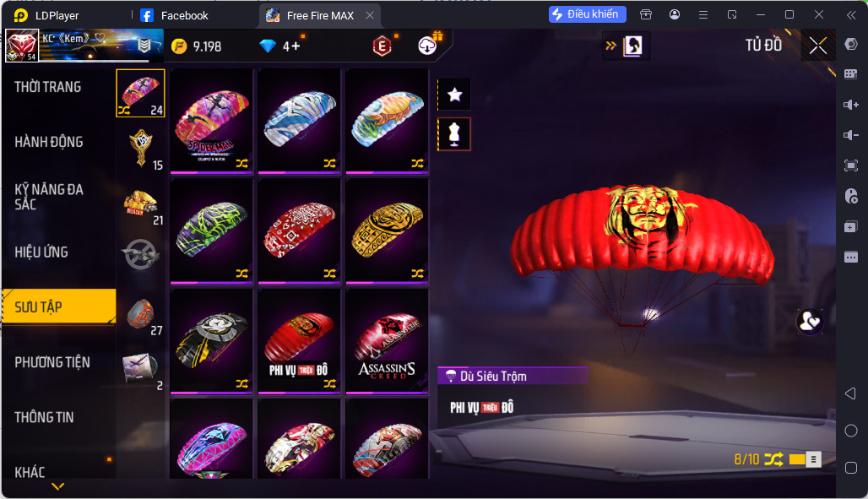This screenshot has height=499, width=868.
Task: Switch to the PHƯƠNG TIỆN category
Action: point(52,362)
